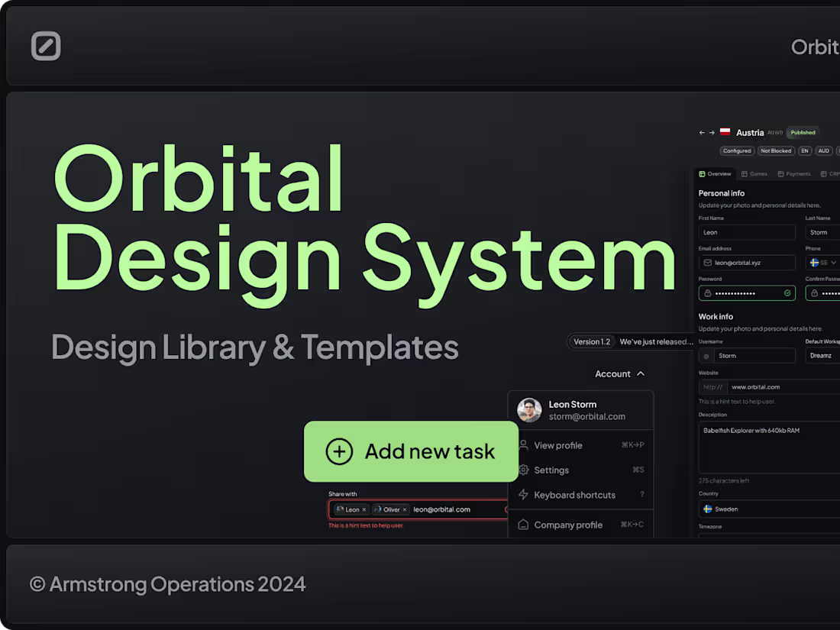
Task: Click the Company profile home icon
Action: (x=524, y=525)
